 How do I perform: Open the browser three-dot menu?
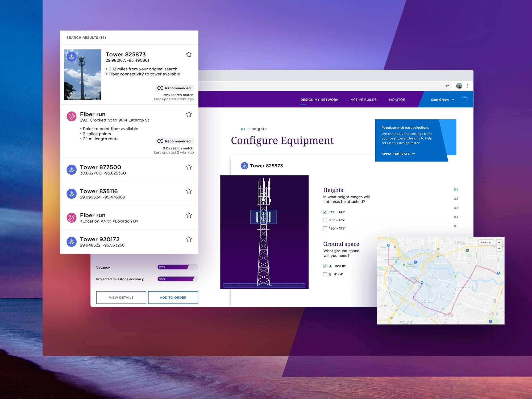tap(468, 86)
